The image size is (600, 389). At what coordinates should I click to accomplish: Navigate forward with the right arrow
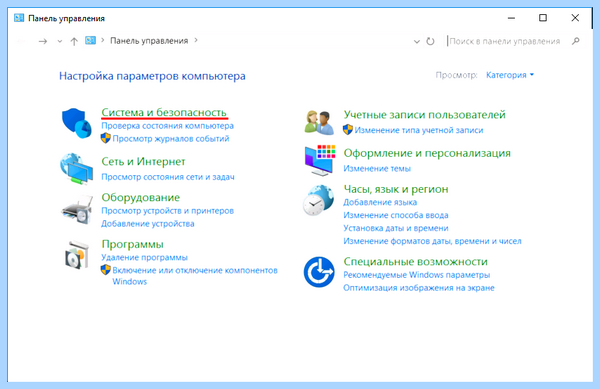click(43, 41)
